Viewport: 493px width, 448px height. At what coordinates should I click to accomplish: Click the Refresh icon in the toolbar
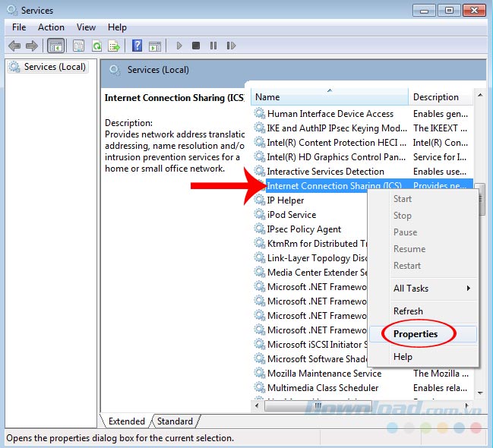pyautogui.click(x=96, y=46)
